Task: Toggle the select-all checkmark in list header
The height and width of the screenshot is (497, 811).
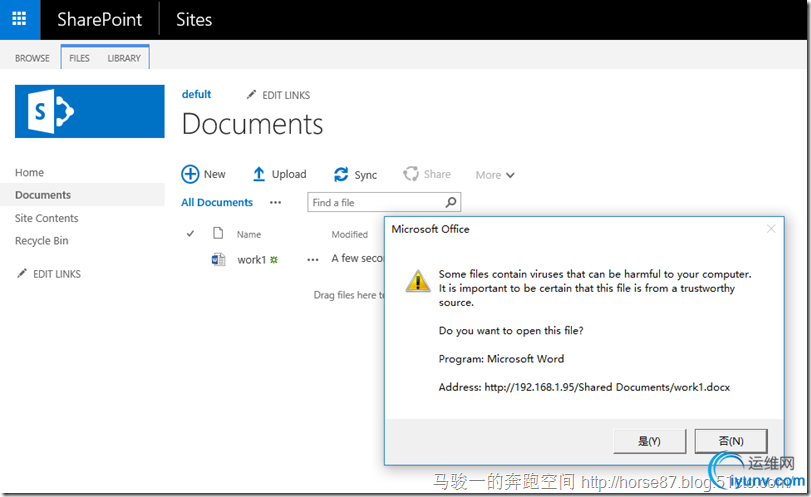Action: tap(190, 234)
